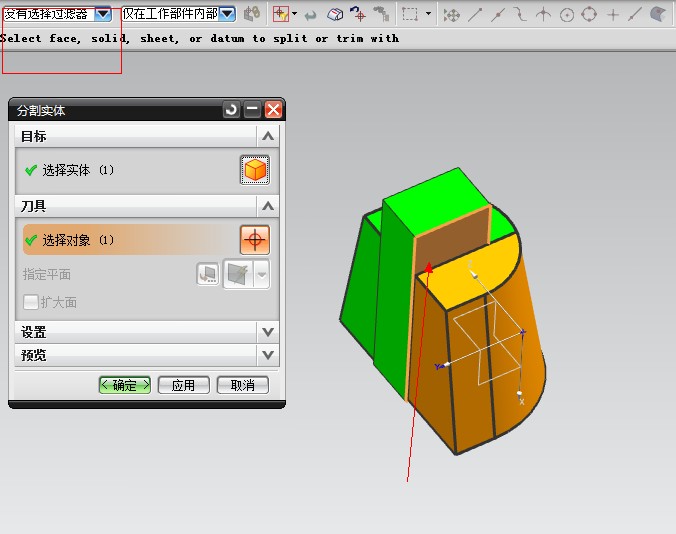
Task: Open the 没有选择过滤器 filter dropdown
Action: [103, 15]
